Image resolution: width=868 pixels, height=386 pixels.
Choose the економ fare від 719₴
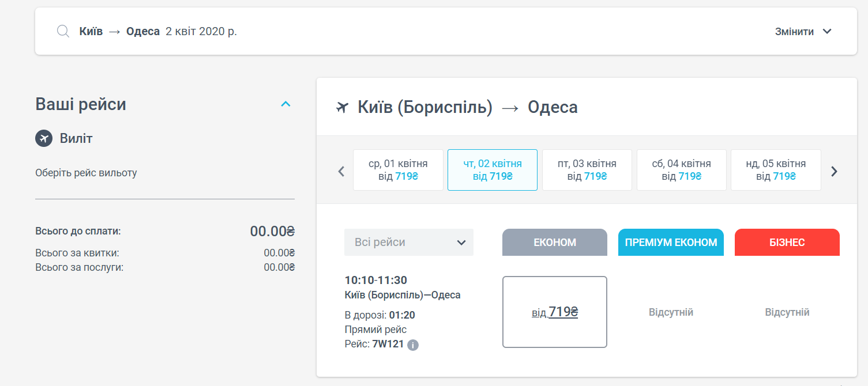[x=555, y=312]
